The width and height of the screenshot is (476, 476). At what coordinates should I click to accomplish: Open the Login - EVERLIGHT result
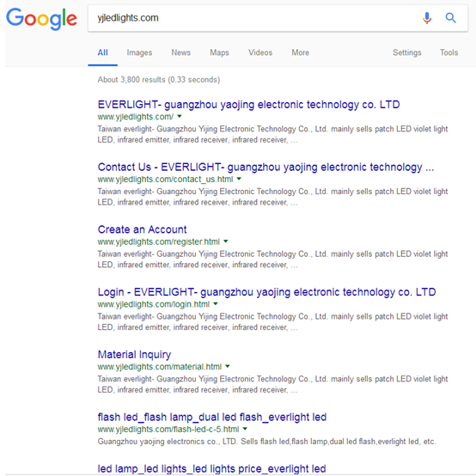pos(266,292)
